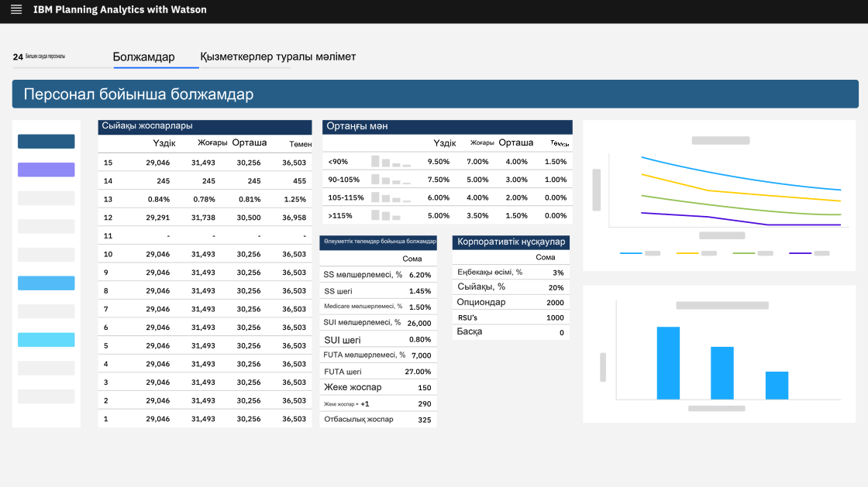Select the >115% row label
The image size is (868, 487).
[x=340, y=215]
